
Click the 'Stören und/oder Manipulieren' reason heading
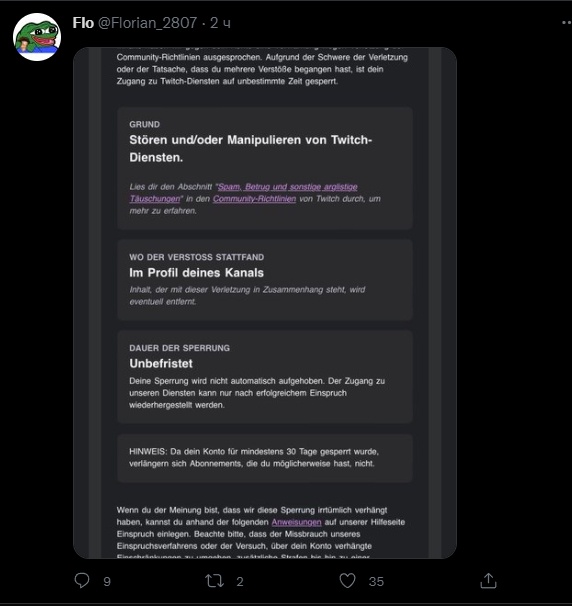[250, 148]
